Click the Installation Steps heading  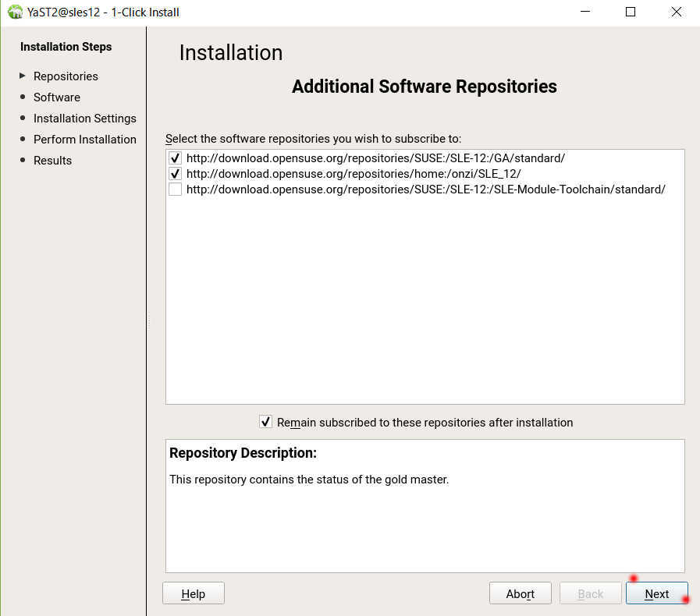(x=66, y=46)
